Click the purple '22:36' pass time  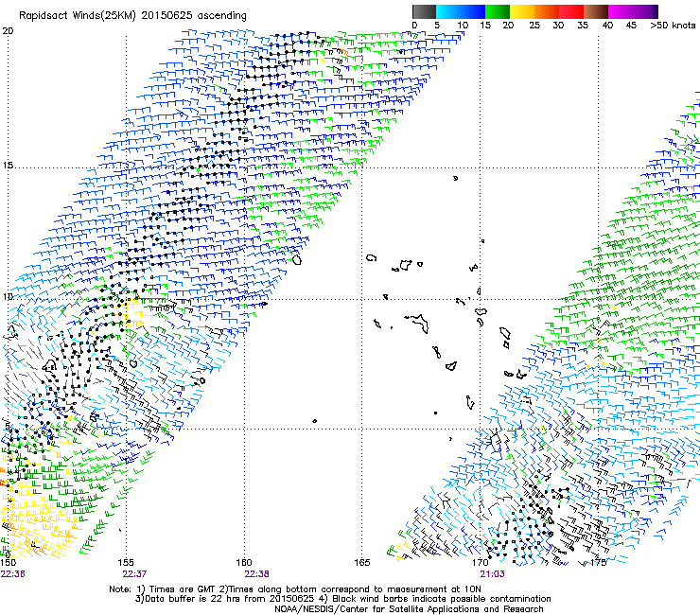tap(13, 574)
